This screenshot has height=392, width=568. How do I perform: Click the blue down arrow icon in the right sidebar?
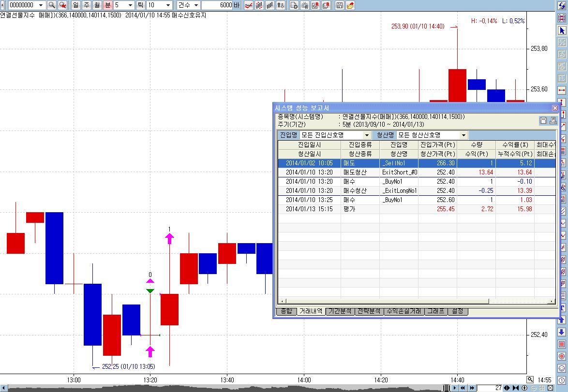pyautogui.click(x=562, y=332)
